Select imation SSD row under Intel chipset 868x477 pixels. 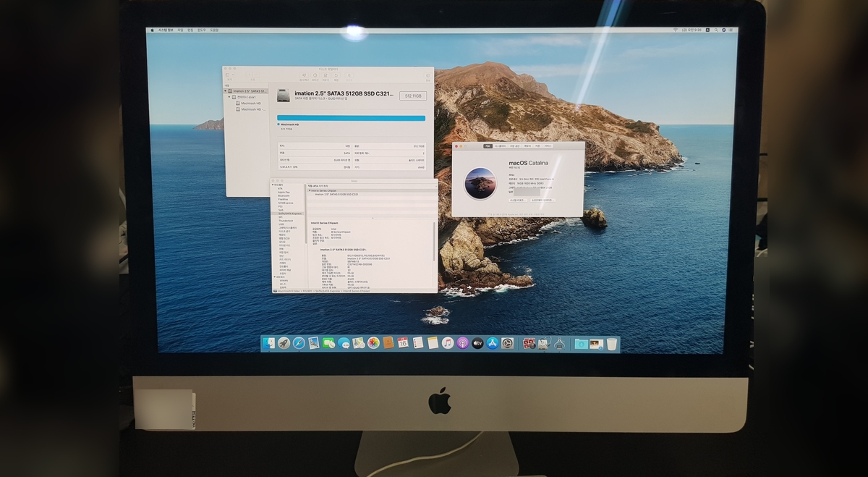click(x=336, y=194)
